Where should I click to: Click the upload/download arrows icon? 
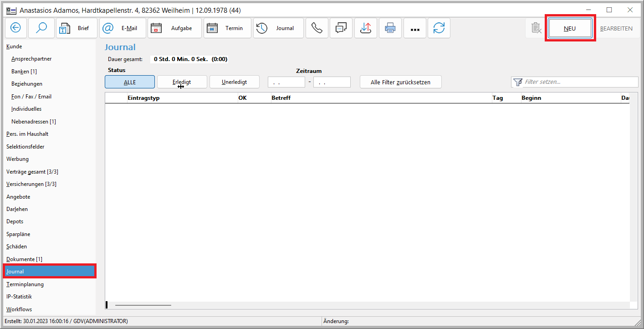pos(365,28)
